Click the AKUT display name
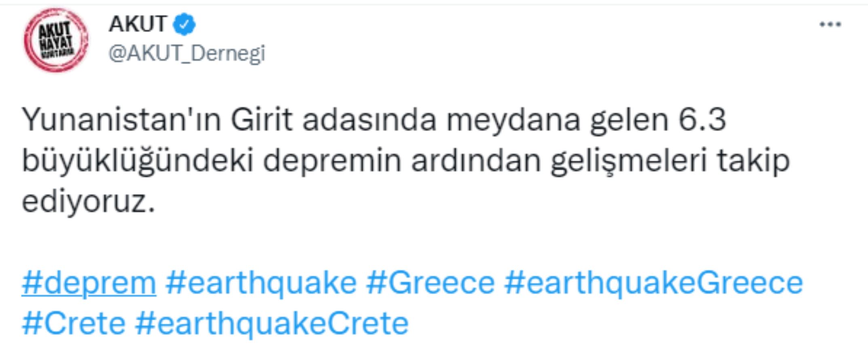The height and width of the screenshot is (364, 868). [x=137, y=24]
